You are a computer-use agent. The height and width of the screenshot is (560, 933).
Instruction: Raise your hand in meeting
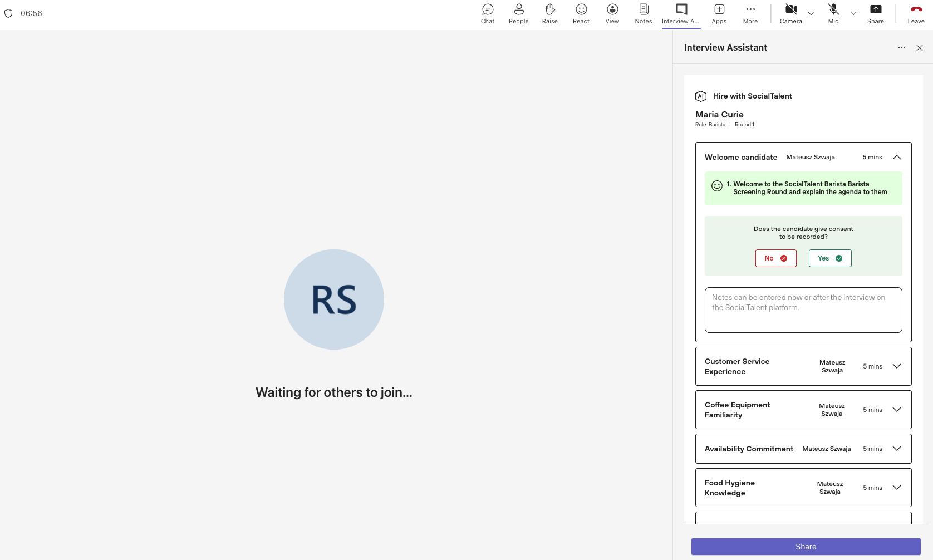click(549, 14)
